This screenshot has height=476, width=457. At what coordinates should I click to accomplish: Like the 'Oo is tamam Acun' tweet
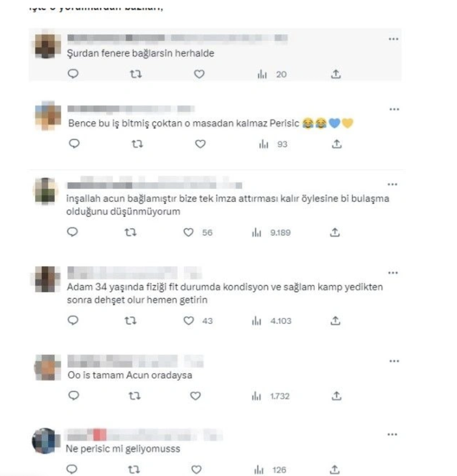pyautogui.click(x=195, y=396)
